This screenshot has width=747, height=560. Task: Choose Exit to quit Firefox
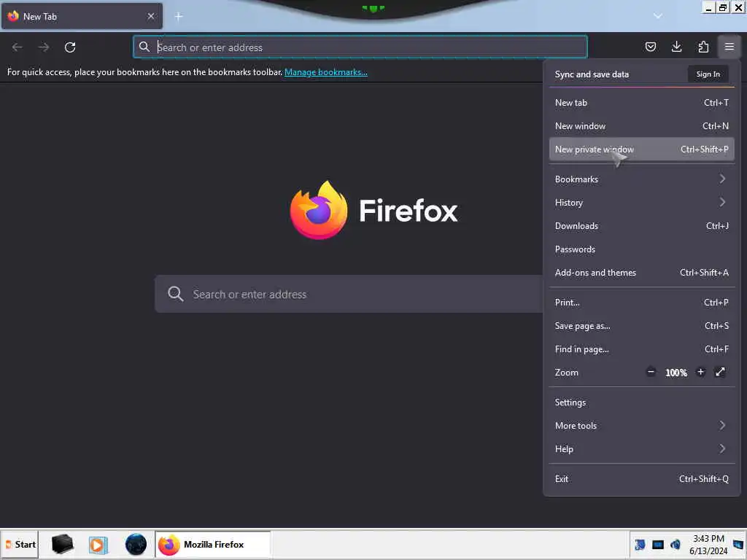[x=642, y=479]
